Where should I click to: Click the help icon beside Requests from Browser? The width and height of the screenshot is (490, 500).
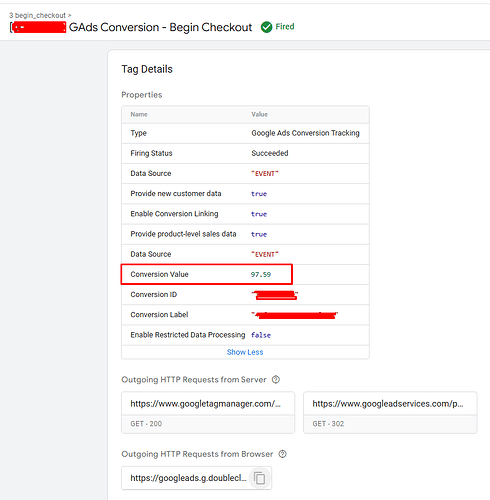(282, 454)
